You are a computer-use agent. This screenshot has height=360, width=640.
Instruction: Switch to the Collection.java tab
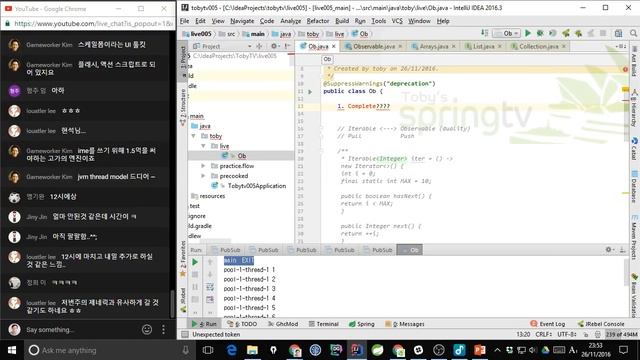[538, 47]
